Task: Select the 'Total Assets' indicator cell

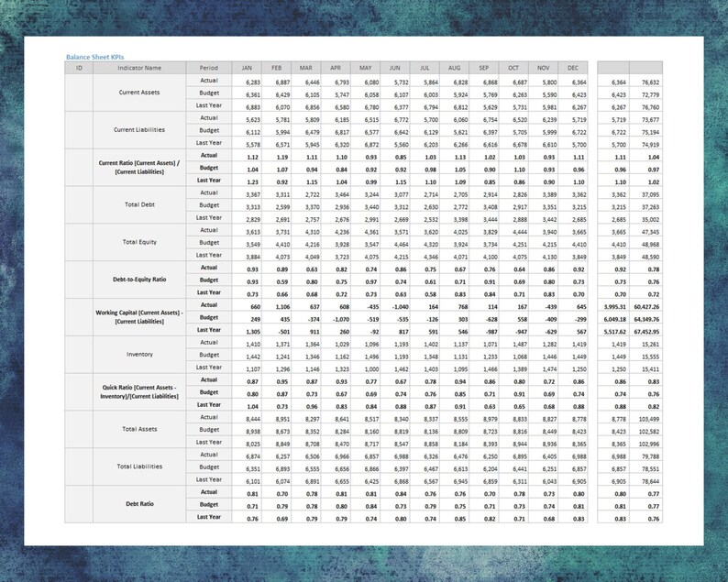Action: click(x=139, y=429)
